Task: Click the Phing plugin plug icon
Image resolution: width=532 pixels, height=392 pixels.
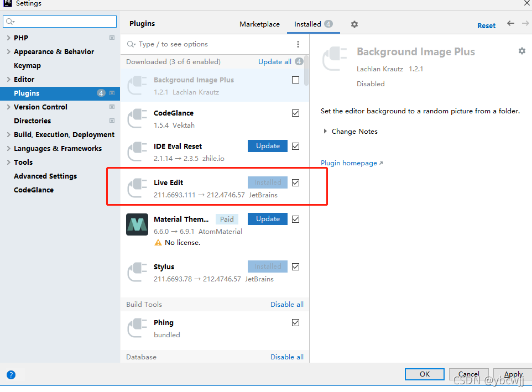Action: [x=137, y=328]
